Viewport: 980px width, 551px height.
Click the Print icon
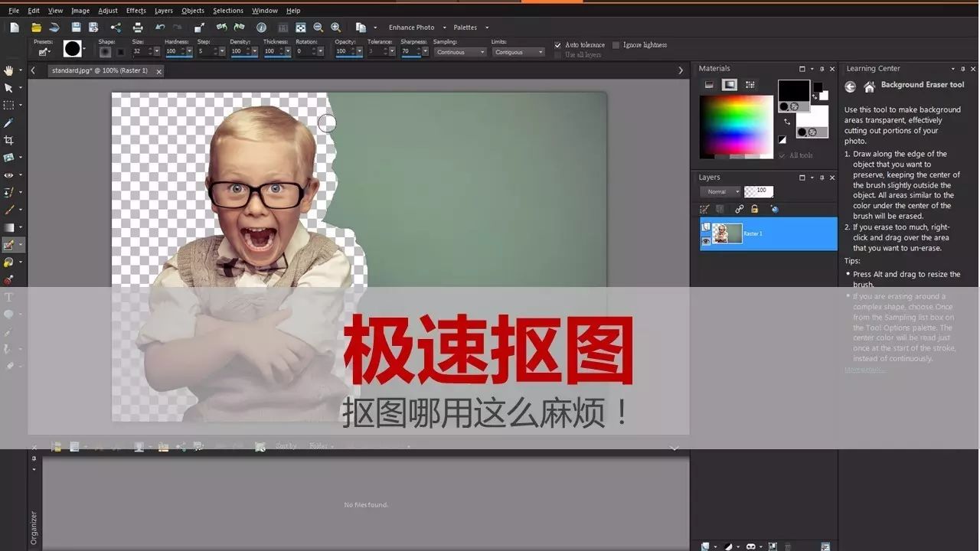138,28
